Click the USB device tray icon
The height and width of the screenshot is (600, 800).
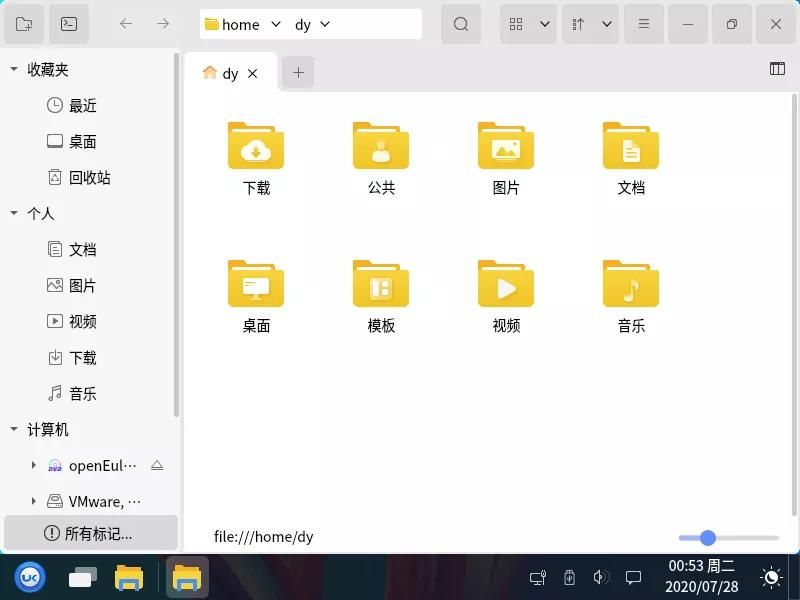click(x=569, y=578)
